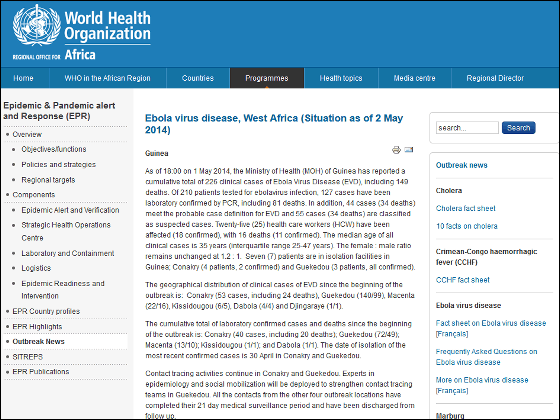Click the Ebola virus disease sidebar heading
The height and width of the screenshot is (420, 560).
(x=468, y=306)
